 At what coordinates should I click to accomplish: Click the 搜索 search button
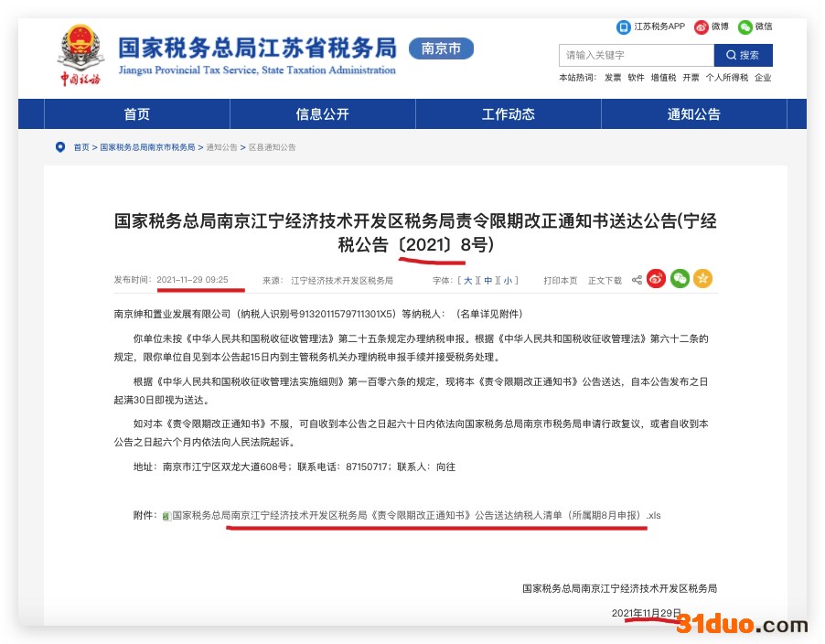(x=743, y=55)
